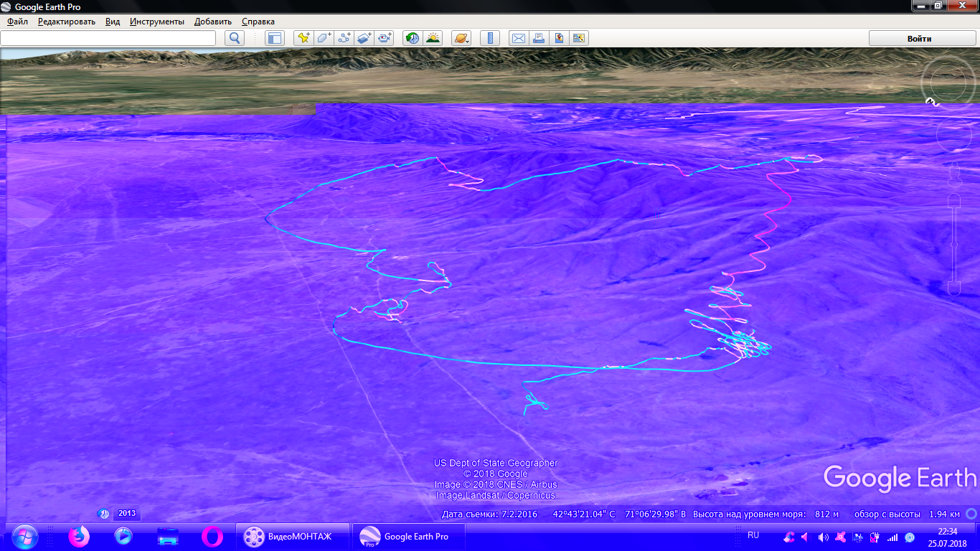Click inside the search input field
Screen dimensions: 980x551
[108, 38]
